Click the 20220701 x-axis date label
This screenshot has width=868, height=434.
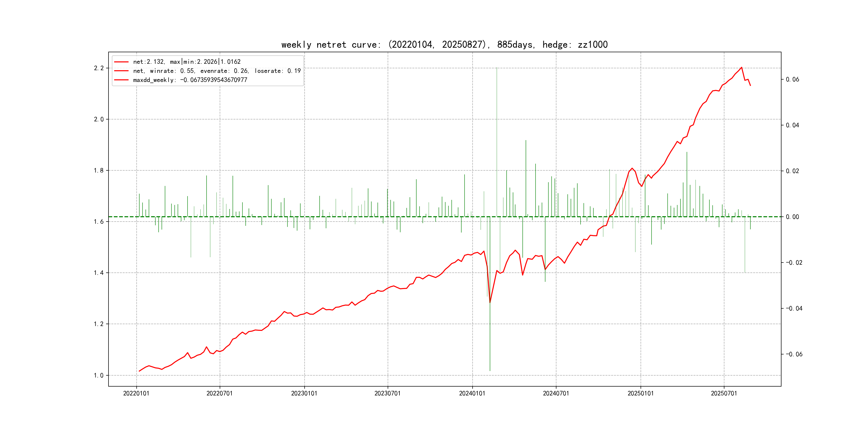point(219,394)
